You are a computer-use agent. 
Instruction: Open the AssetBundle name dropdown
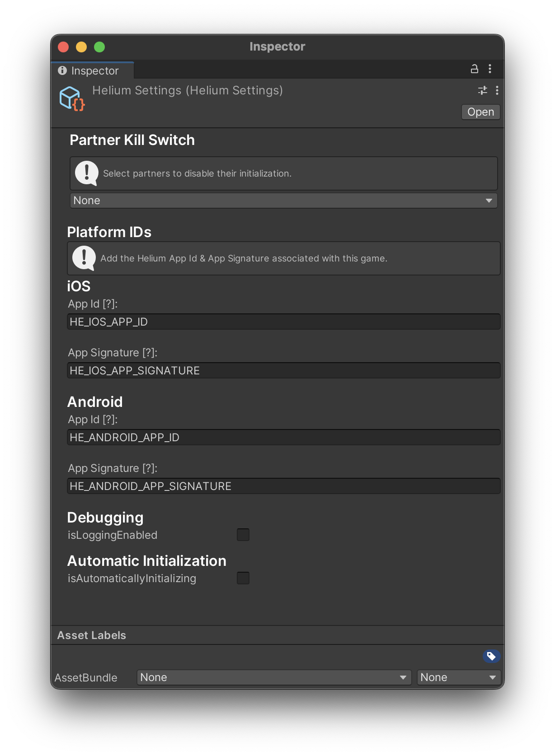click(274, 677)
